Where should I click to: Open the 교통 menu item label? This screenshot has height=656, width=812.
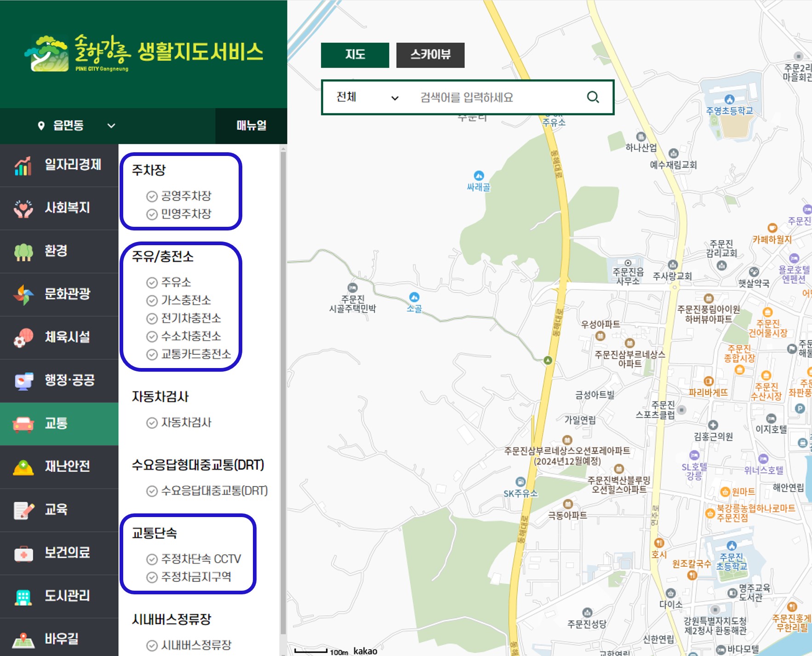pyautogui.click(x=56, y=423)
